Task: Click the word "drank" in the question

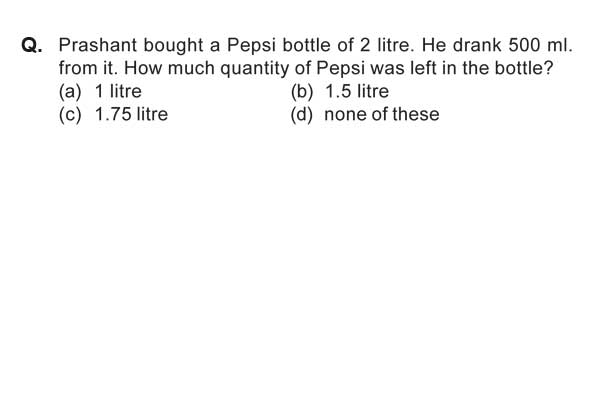Action: click(477, 45)
